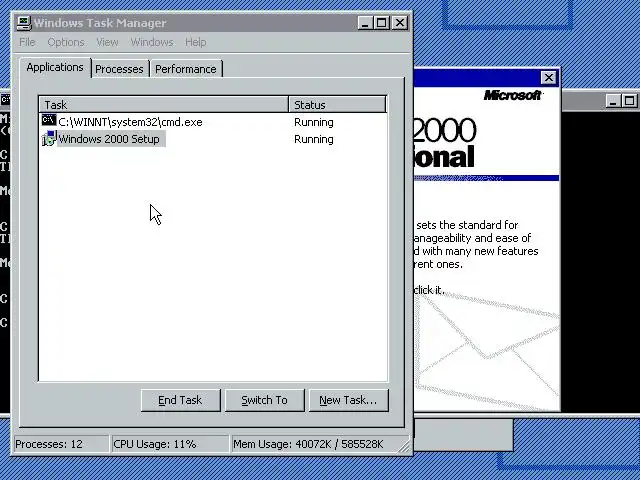This screenshot has height=480, width=640.
Task: Close the Windows 2000 Professional splash window
Action: click(549, 78)
